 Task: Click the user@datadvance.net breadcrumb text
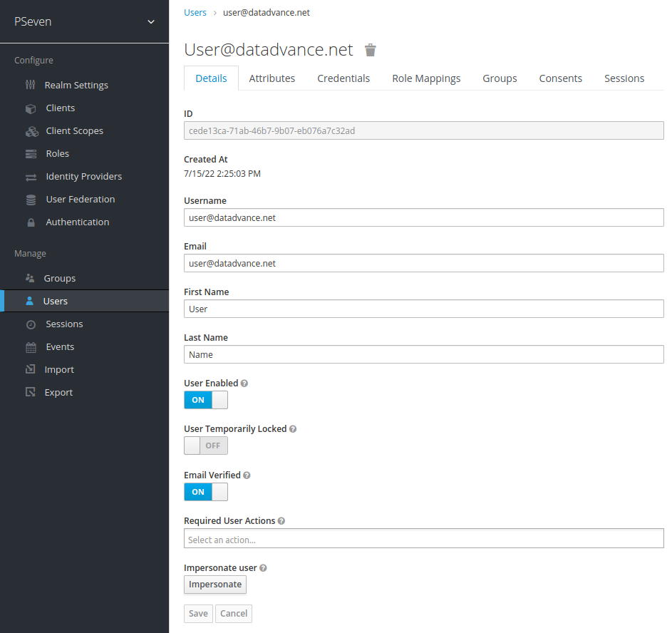[266, 12]
